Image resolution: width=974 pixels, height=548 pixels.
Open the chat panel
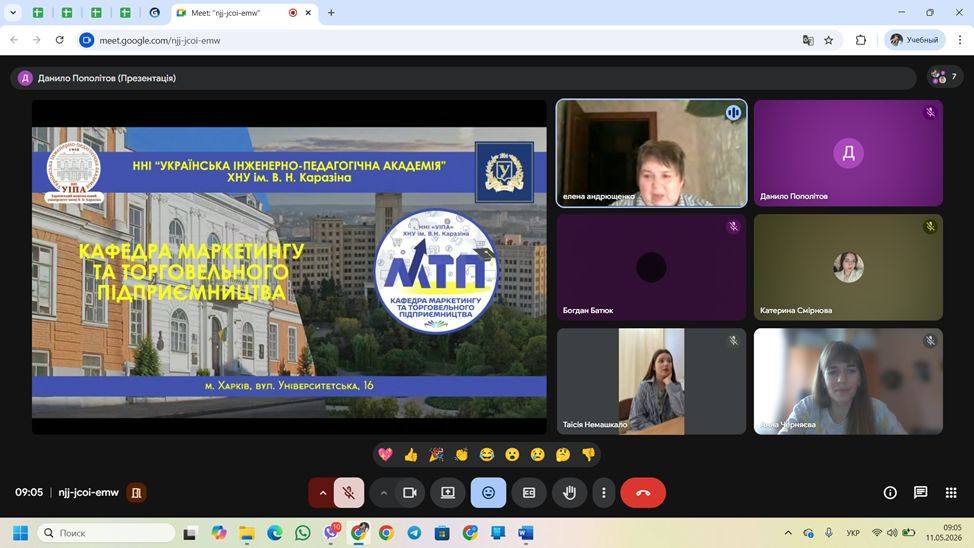921,493
